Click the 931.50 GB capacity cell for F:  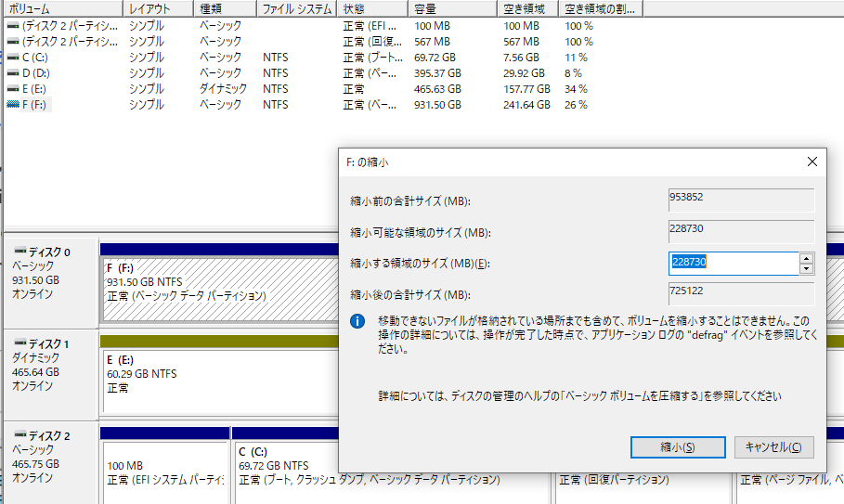click(437, 105)
